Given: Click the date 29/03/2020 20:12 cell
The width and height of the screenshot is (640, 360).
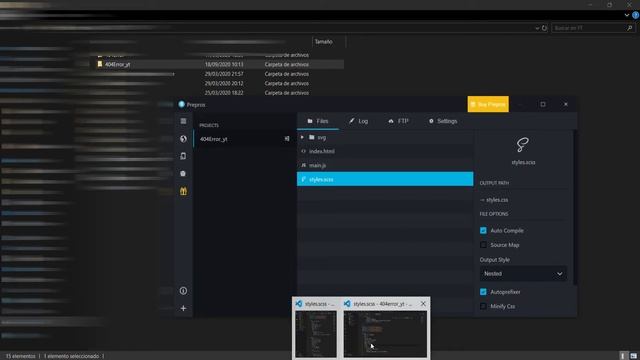Looking at the screenshot, I should (x=224, y=83).
